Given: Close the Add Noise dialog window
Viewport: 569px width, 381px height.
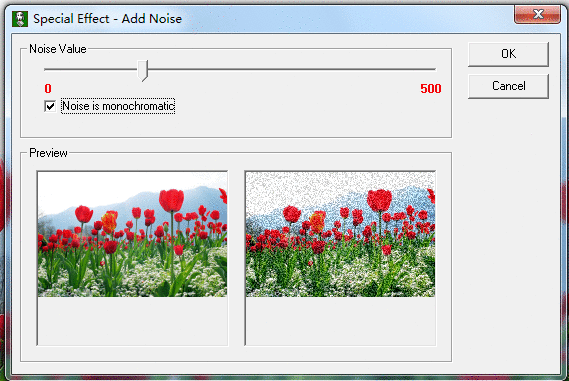Looking at the screenshot, I should [537, 15].
